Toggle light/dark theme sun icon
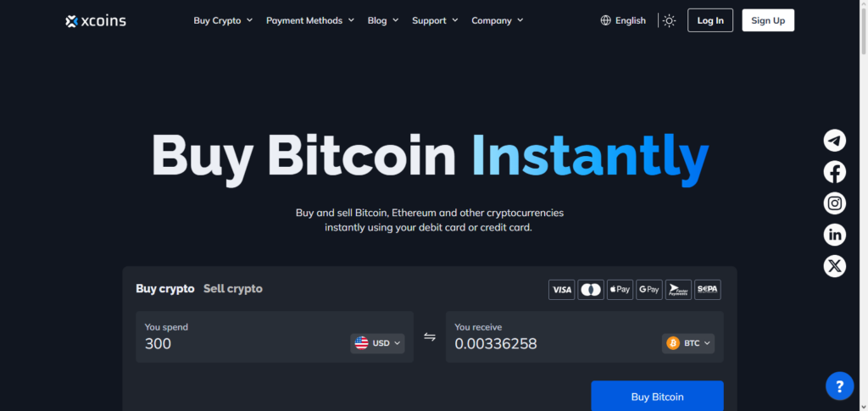 point(669,21)
